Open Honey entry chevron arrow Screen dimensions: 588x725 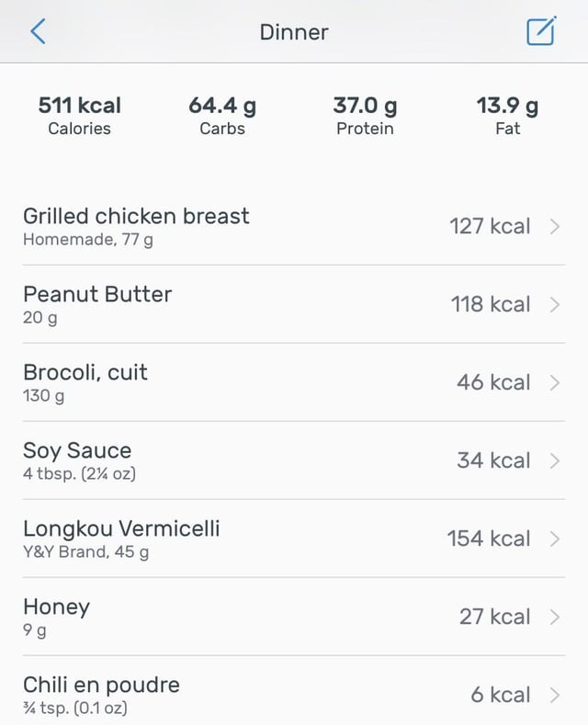click(555, 617)
